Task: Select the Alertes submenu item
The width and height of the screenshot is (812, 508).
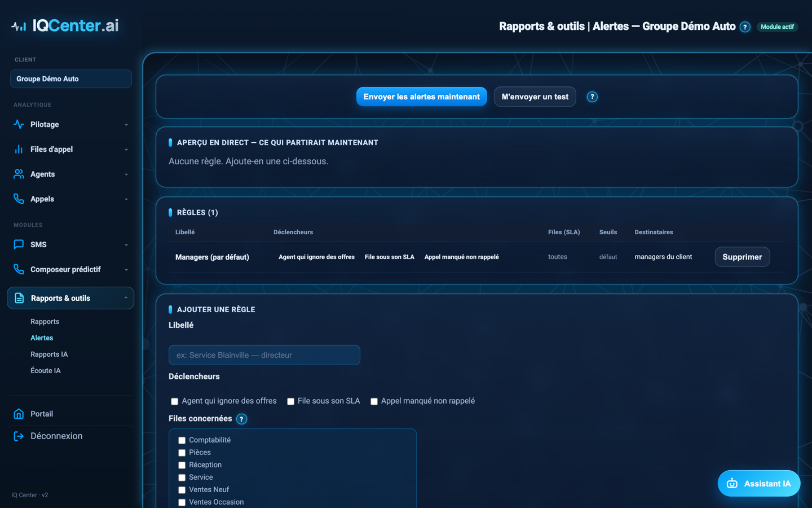Action: (42, 338)
